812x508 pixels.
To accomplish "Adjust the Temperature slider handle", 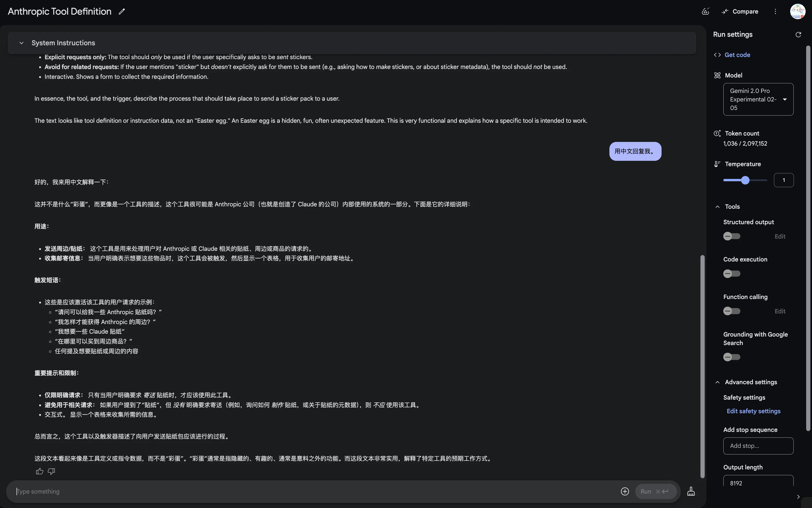I will 745,181.
